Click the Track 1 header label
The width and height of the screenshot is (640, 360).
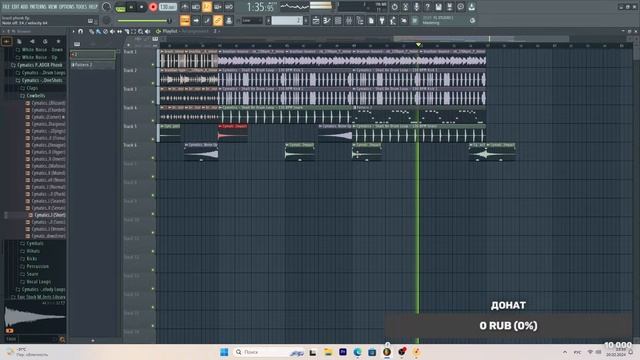tap(130, 52)
